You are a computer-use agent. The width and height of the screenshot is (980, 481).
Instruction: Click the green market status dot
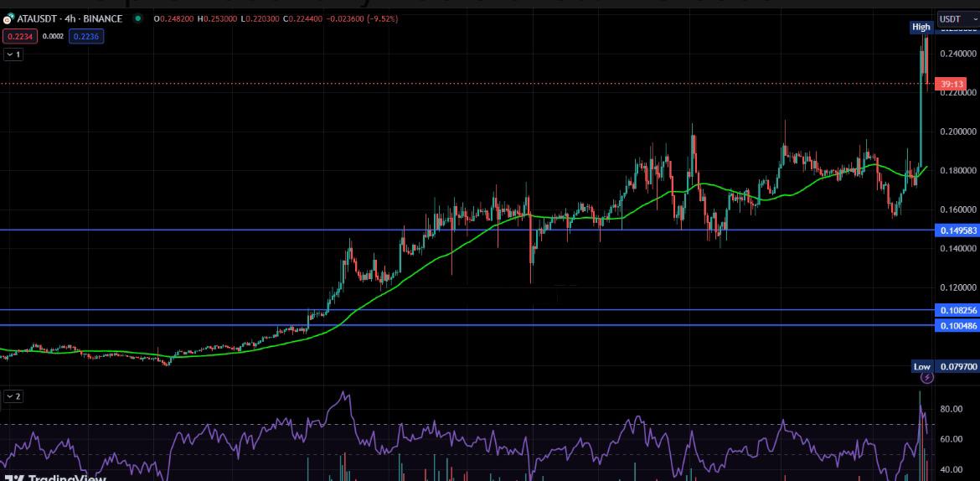click(x=137, y=18)
